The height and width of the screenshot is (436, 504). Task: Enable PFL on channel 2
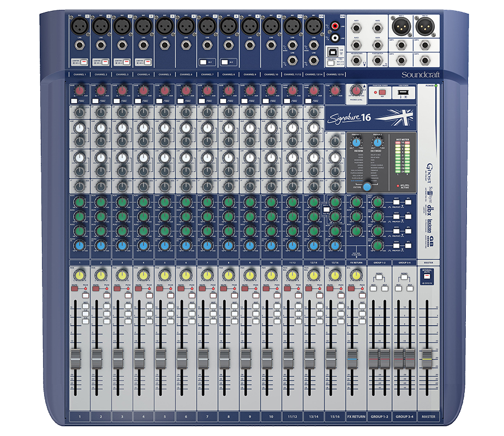click(x=107, y=295)
